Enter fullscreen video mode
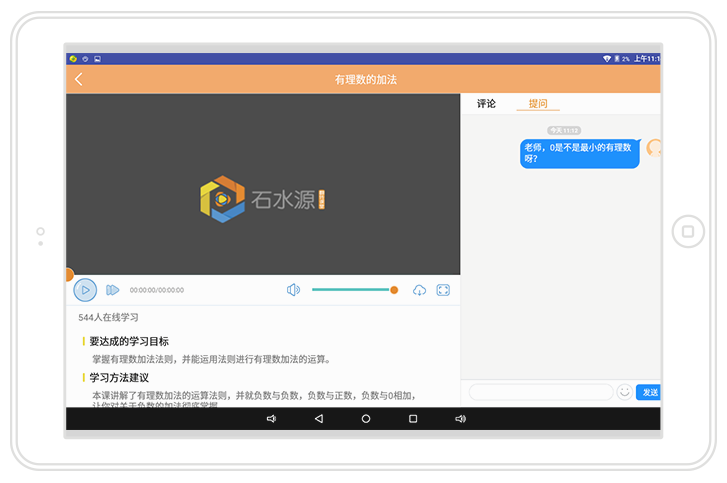The height and width of the screenshot is (483, 727). point(443,290)
